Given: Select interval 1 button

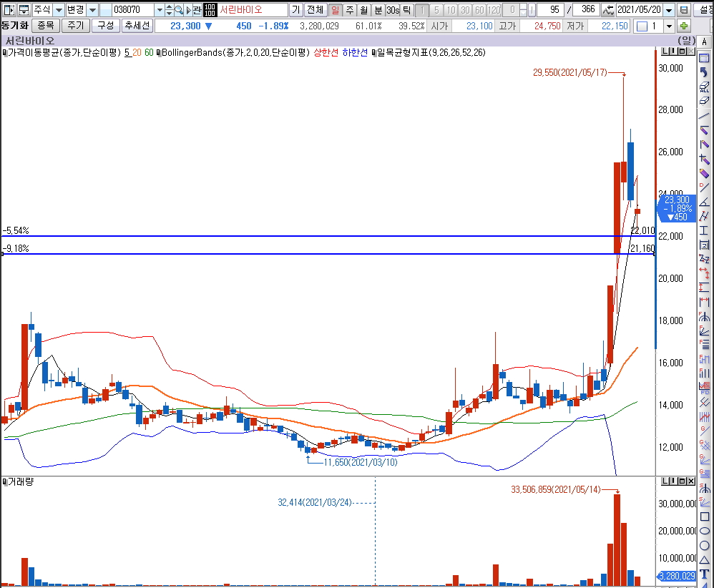Looking at the screenshot, I should coord(422,9).
